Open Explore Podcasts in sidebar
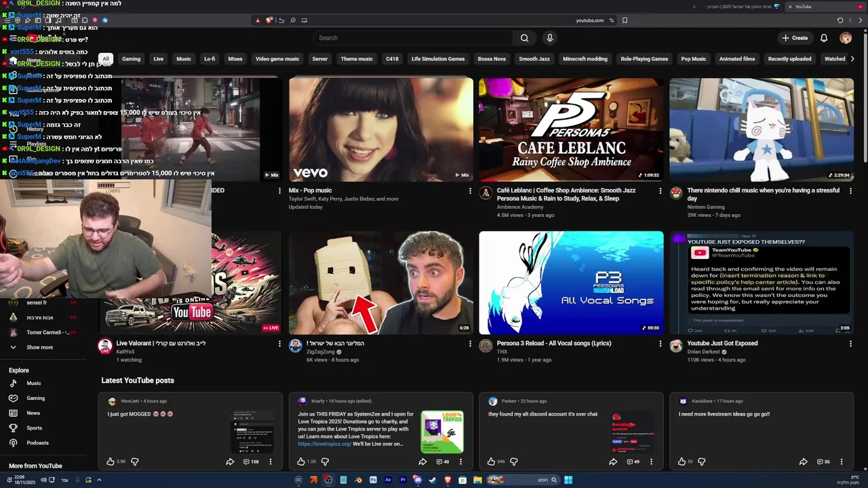 coord(37,443)
